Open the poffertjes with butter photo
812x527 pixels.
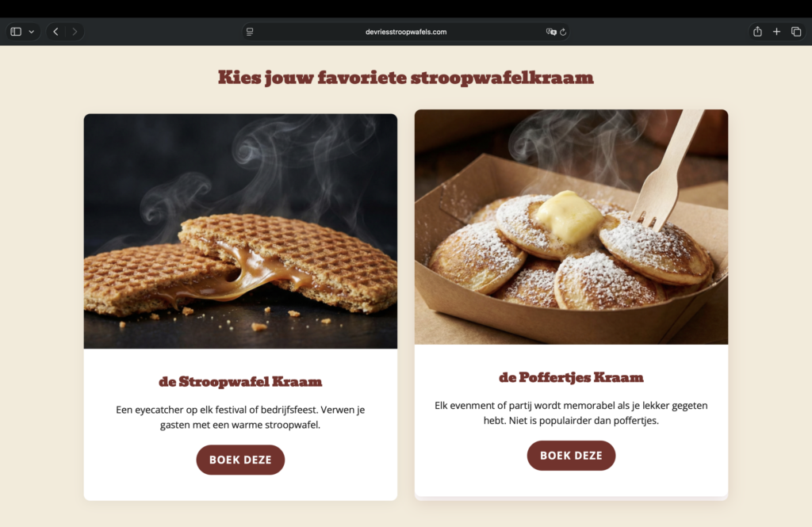pyautogui.click(x=571, y=227)
